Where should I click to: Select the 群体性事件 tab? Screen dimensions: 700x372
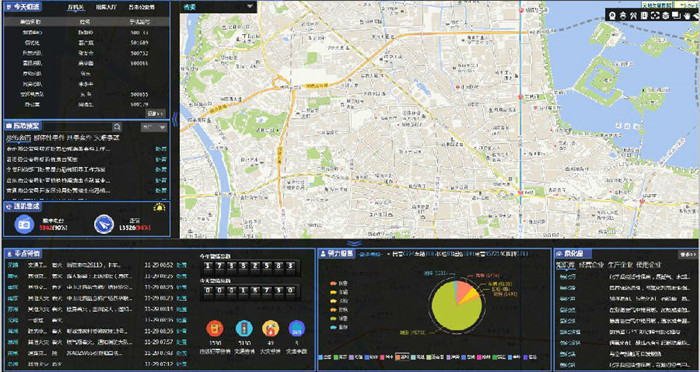tap(49, 138)
